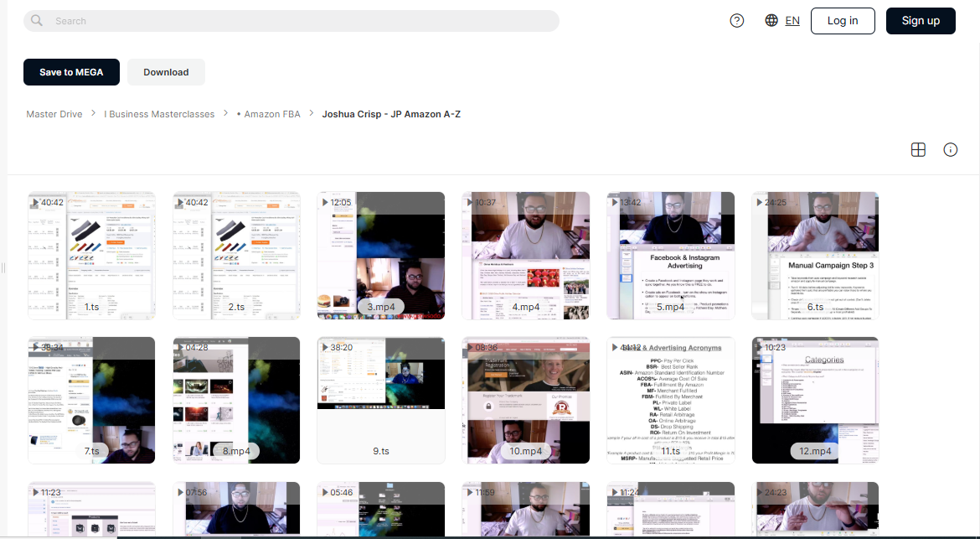Open video thumbnail 2.ts
Image resolution: width=980 pixels, height=539 pixels.
pos(236,256)
